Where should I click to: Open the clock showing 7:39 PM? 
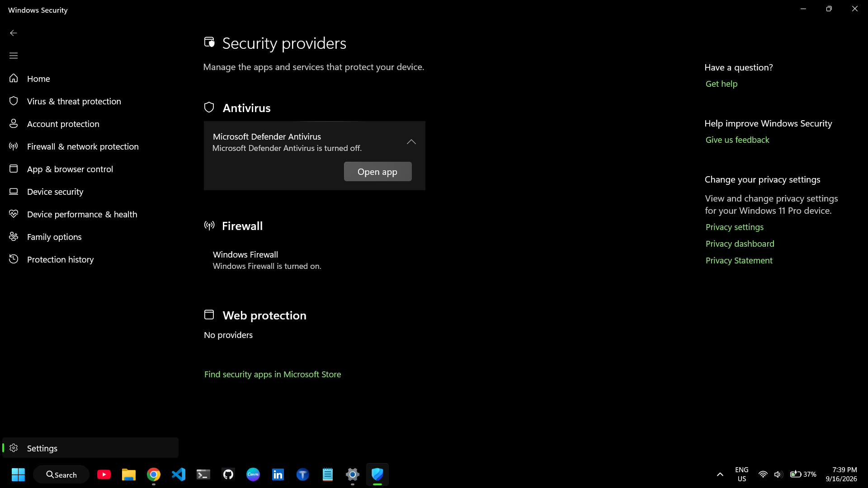(x=841, y=474)
